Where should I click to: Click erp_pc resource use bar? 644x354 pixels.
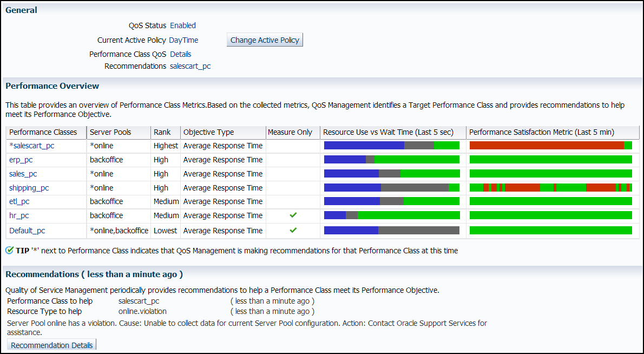point(392,159)
